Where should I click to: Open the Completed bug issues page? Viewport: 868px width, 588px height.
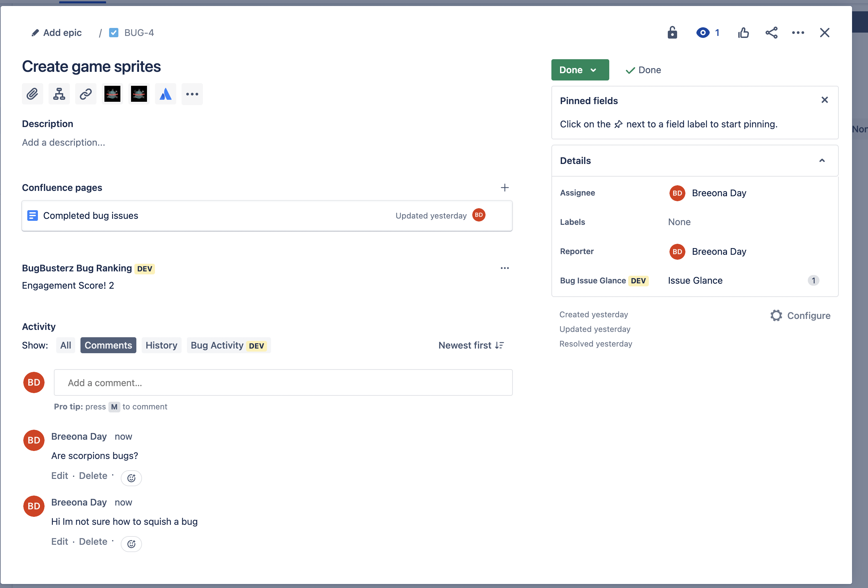pyautogui.click(x=90, y=216)
